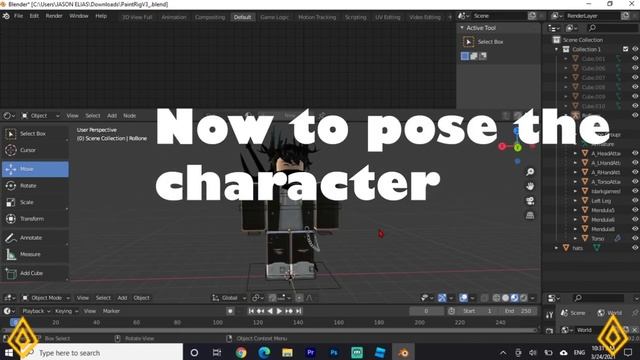The height and width of the screenshot is (360, 640).
Task: Click the red X axis on the gizmo
Action: [x=502, y=146]
